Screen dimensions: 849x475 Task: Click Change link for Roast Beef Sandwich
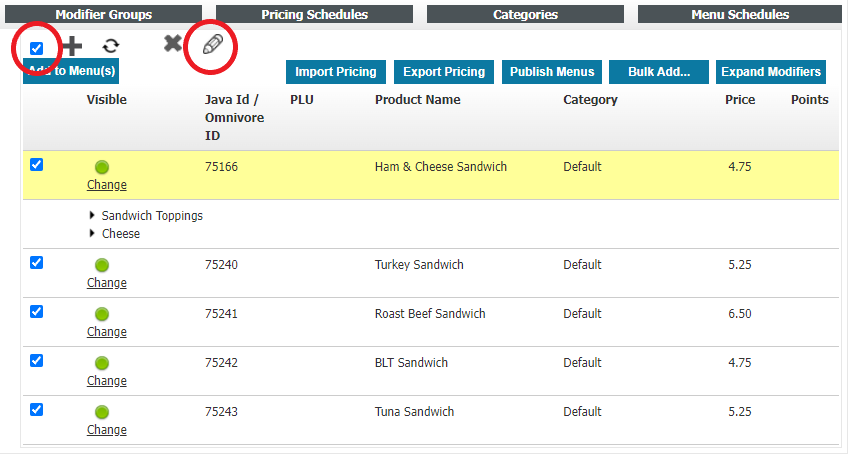click(x=107, y=331)
